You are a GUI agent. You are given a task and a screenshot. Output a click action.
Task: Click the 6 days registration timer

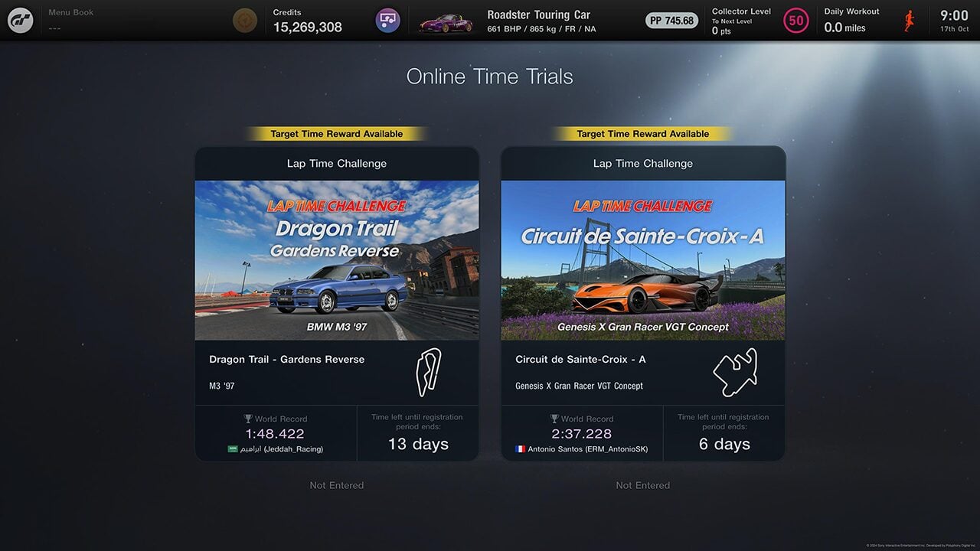coord(724,433)
